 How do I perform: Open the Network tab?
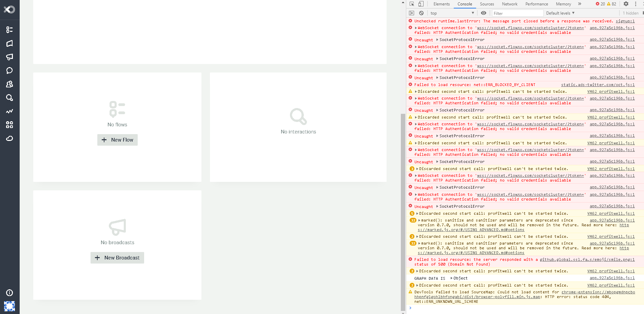(x=510, y=4)
